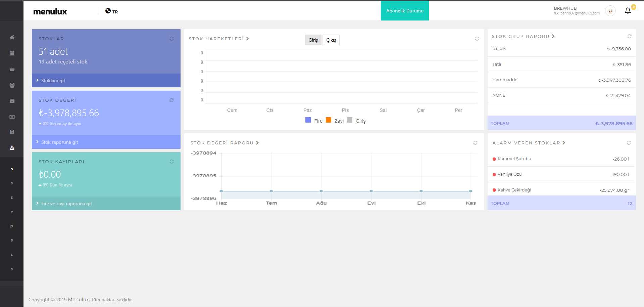
Task: Switch to the Çıkış tab
Action: (331, 40)
